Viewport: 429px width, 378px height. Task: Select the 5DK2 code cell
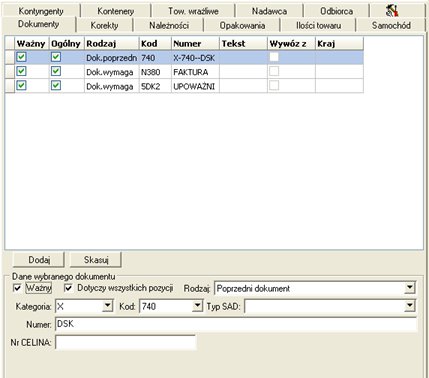click(155, 86)
